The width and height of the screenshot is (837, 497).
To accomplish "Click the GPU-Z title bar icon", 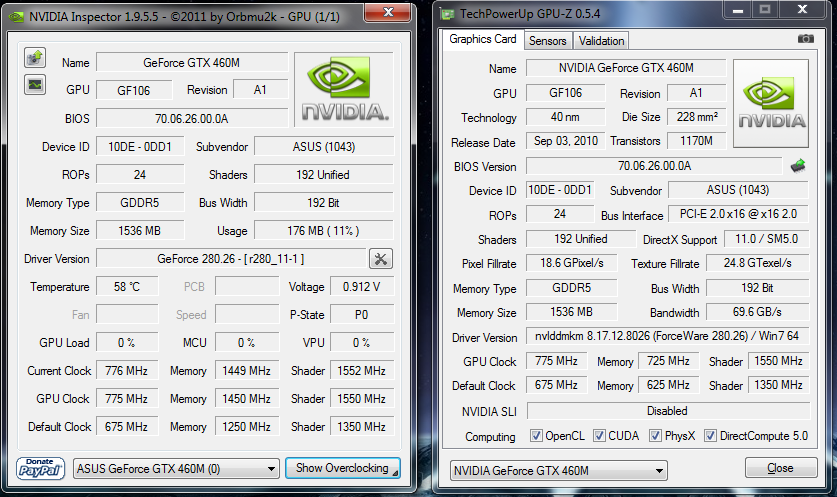I will click(447, 13).
